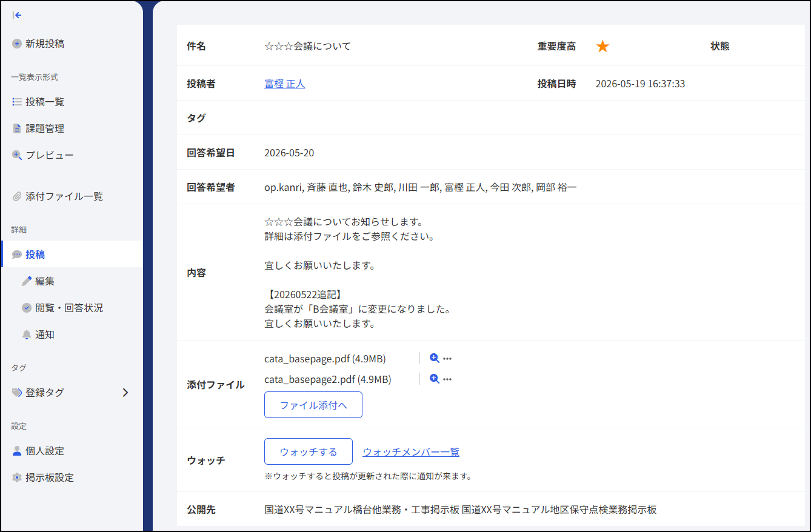The image size is (811, 532).
Task: Click the watch note starting ※ウォッチすると
Action: point(368,476)
